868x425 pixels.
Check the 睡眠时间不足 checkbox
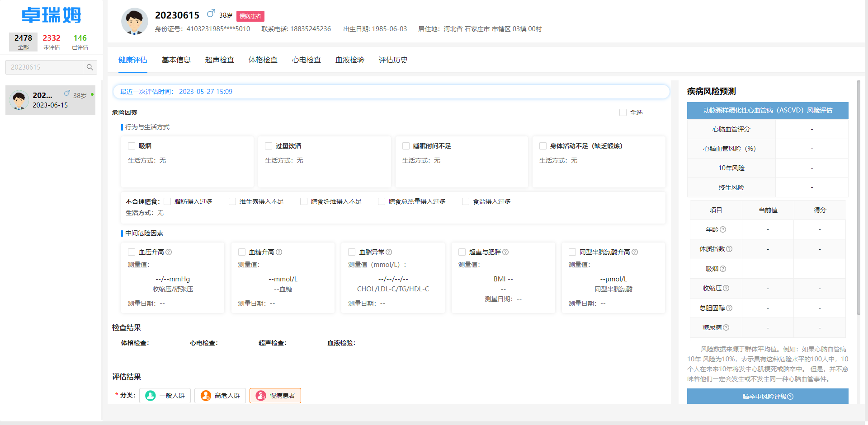click(x=406, y=146)
